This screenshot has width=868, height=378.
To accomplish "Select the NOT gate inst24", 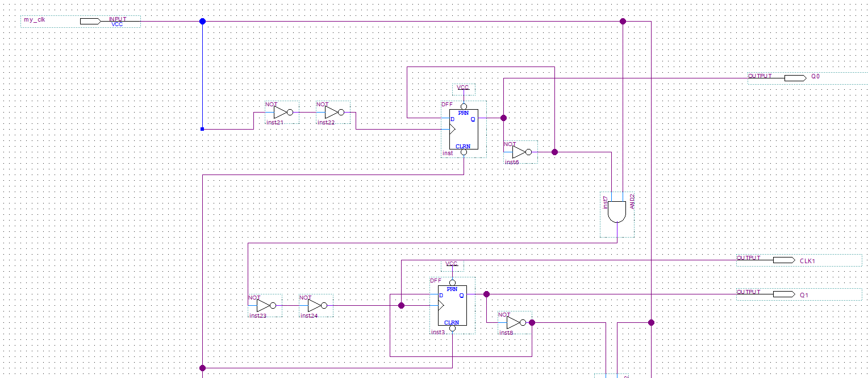I will pyautogui.click(x=314, y=305).
